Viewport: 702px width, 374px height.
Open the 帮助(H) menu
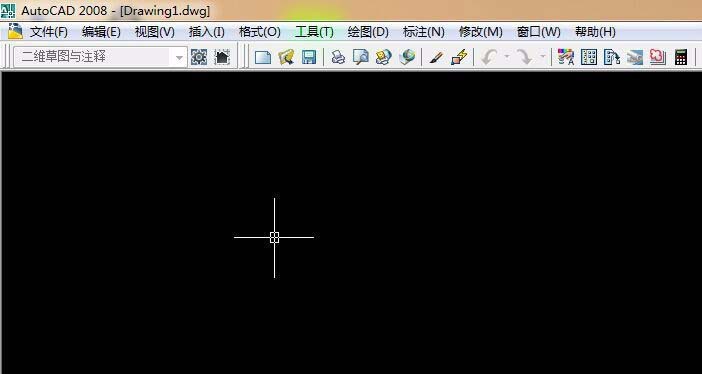595,32
